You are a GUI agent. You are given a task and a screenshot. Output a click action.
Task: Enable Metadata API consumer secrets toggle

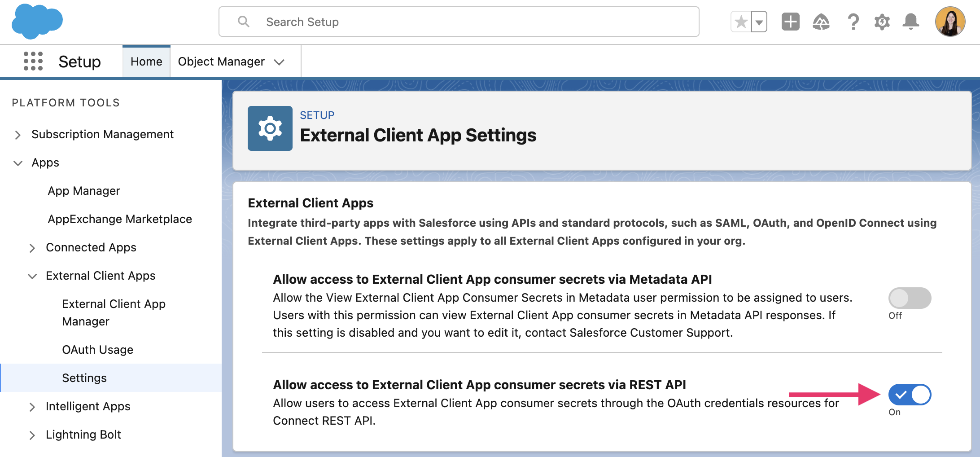pyautogui.click(x=910, y=298)
